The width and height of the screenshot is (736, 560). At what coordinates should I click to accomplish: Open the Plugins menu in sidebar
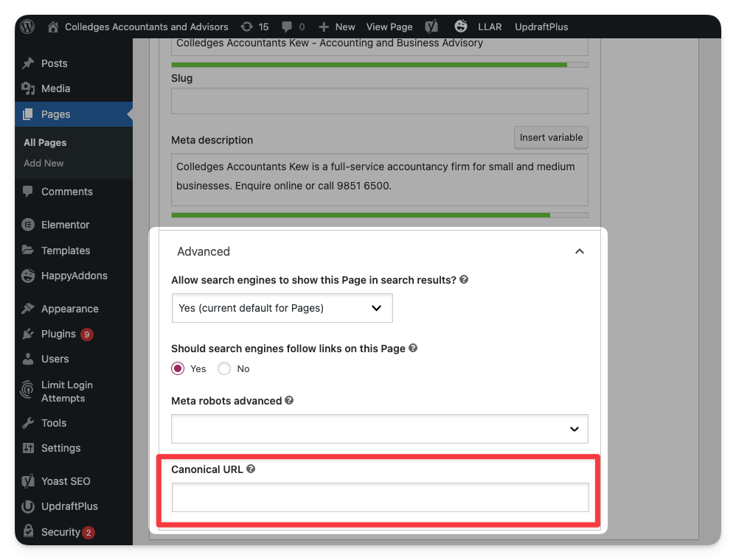point(58,334)
